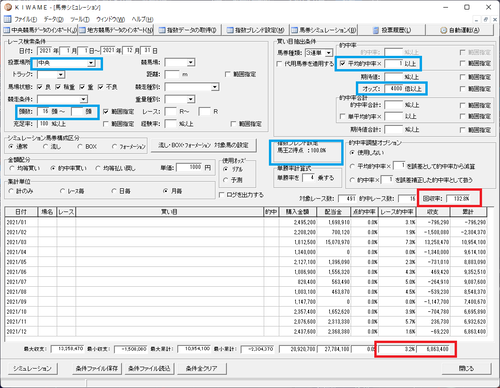500x388 pixels.
Task: Select the 2021/03 result row
Action: (x=246, y=242)
